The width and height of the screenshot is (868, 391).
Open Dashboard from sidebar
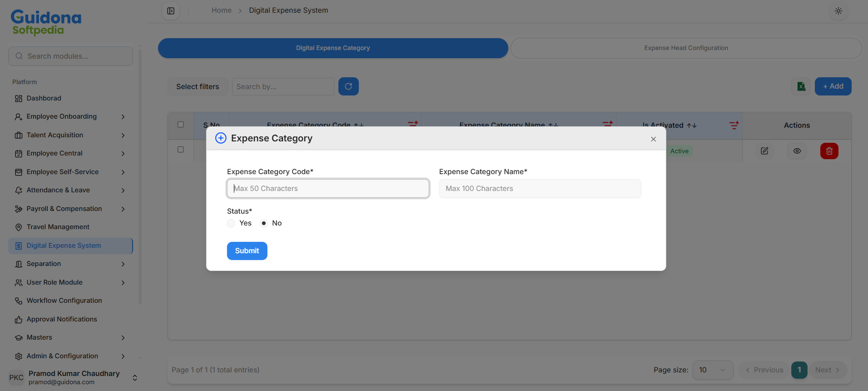pyautogui.click(x=70, y=98)
